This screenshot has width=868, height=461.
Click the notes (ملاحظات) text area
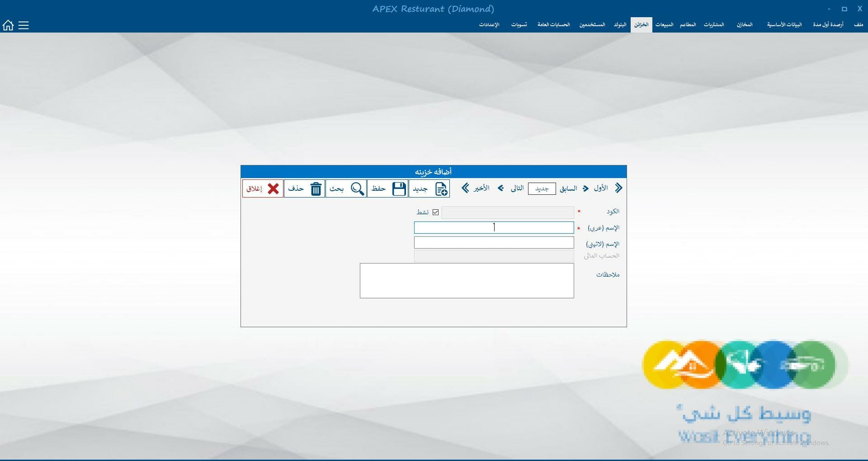467,281
